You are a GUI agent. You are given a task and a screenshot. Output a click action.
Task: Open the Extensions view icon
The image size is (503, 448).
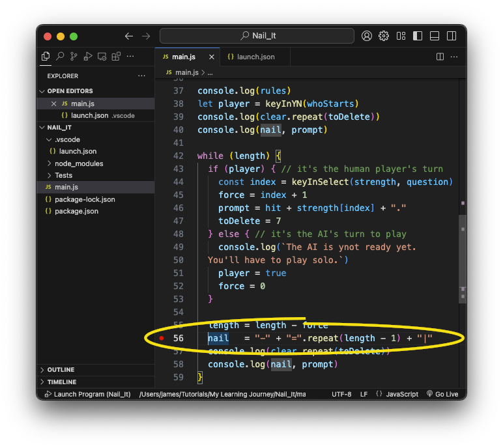click(x=116, y=57)
